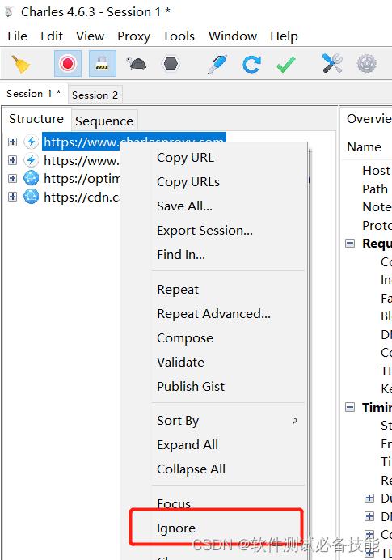Expand the https://cdn host tree node
This screenshot has height=560, width=392.
tap(12, 197)
